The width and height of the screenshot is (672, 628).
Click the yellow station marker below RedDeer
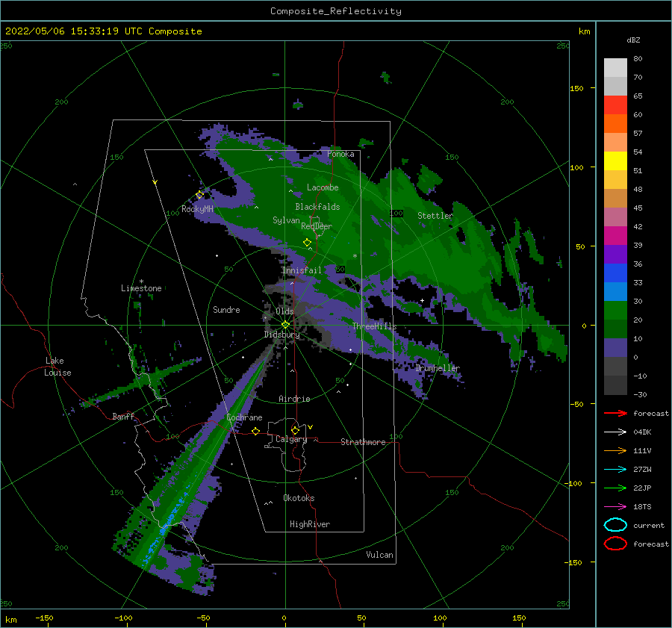click(307, 243)
